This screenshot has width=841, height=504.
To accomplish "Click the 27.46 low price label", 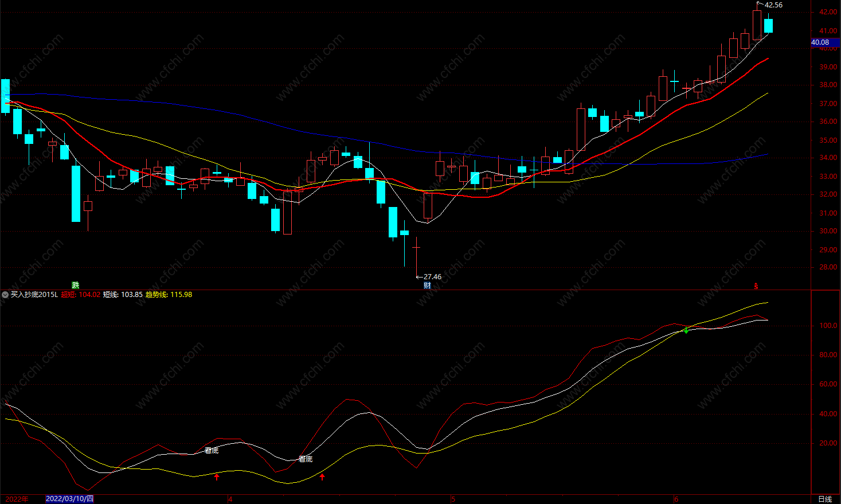I will 433,277.
